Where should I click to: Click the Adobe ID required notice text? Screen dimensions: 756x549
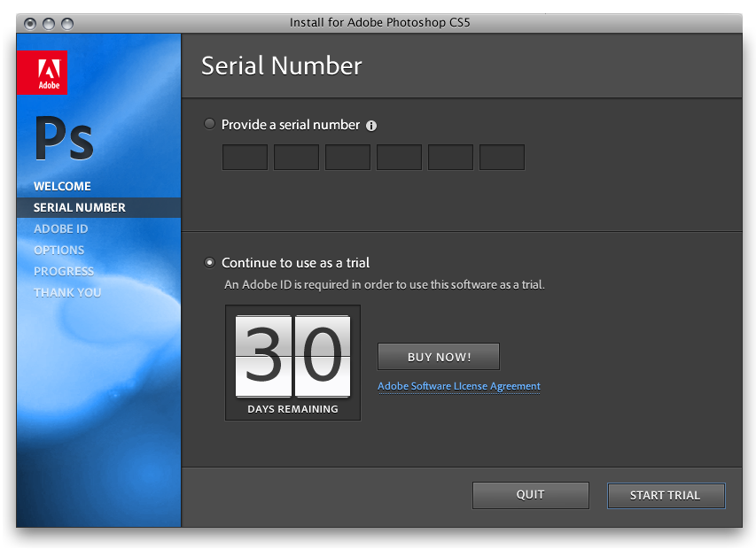tap(385, 284)
